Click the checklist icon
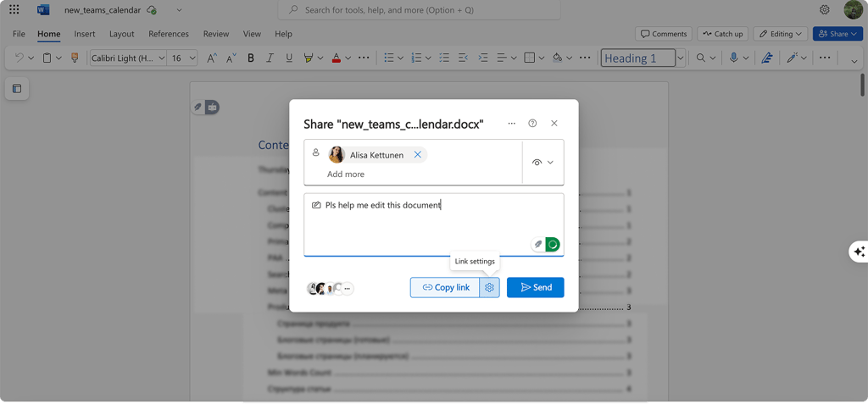This screenshot has height=404, width=868. 444,58
